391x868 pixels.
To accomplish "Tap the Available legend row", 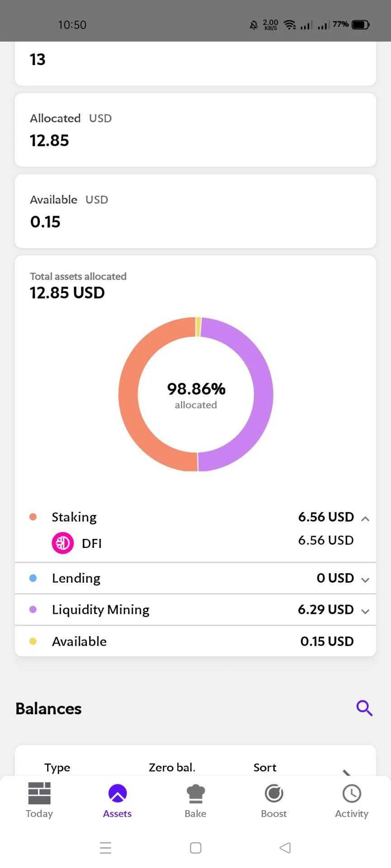I will click(195, 641).
